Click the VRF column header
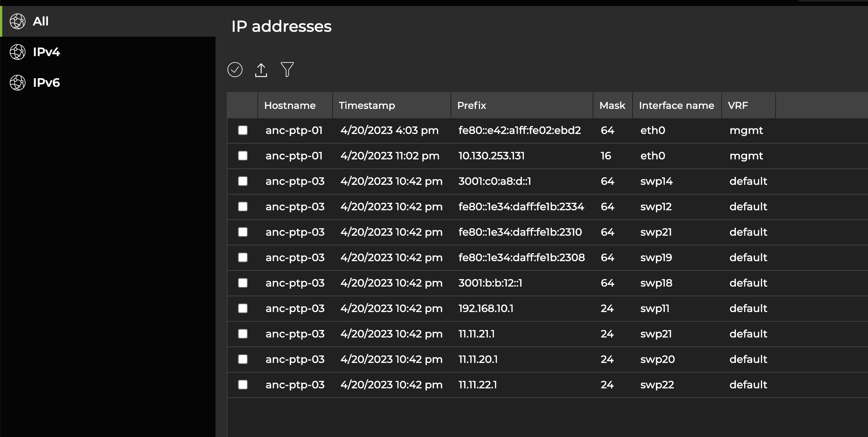The height and width of the screenshot is (437, 868). click(x=738, y=106)
